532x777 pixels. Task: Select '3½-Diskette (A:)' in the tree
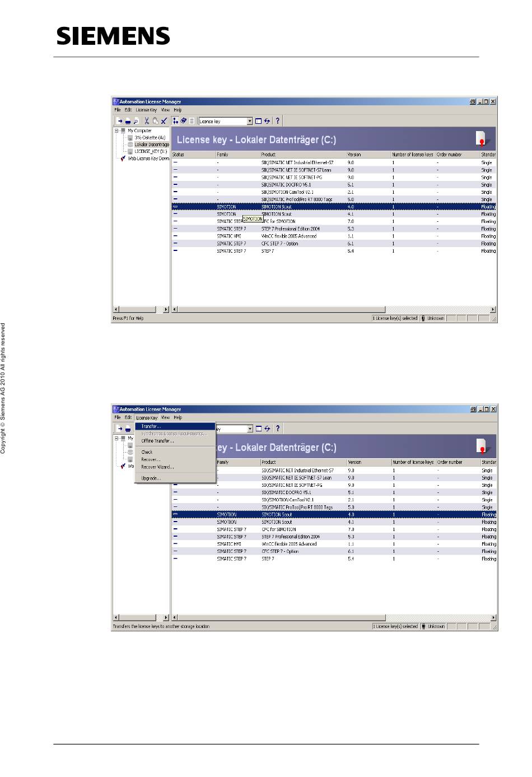(150, 137)
